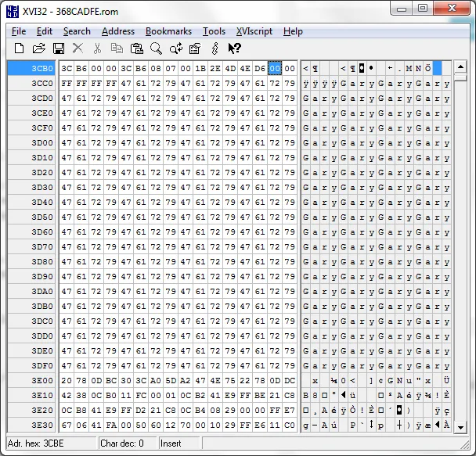This screenshot has width=476, height=456.
Task: Click the What's This help arrow icon
Action: 234,48
